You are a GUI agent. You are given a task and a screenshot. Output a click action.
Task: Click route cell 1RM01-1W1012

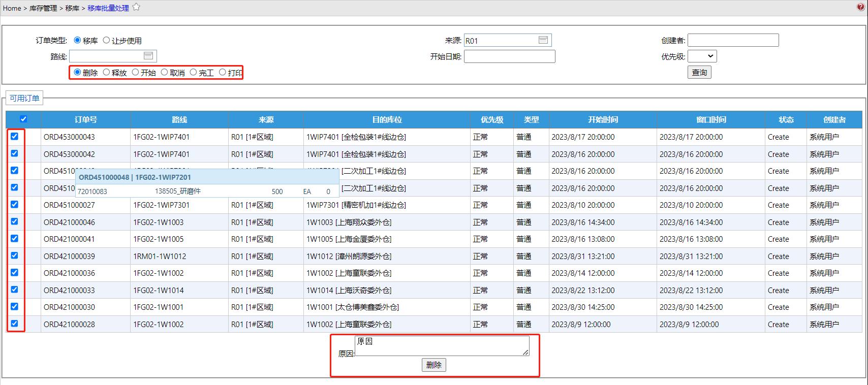[x=160, y=256]
